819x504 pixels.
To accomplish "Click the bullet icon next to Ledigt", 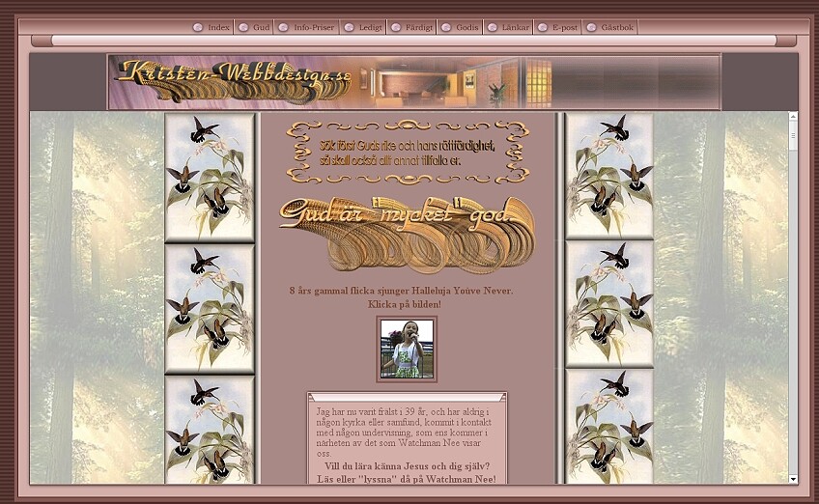I will click(349, 28).
